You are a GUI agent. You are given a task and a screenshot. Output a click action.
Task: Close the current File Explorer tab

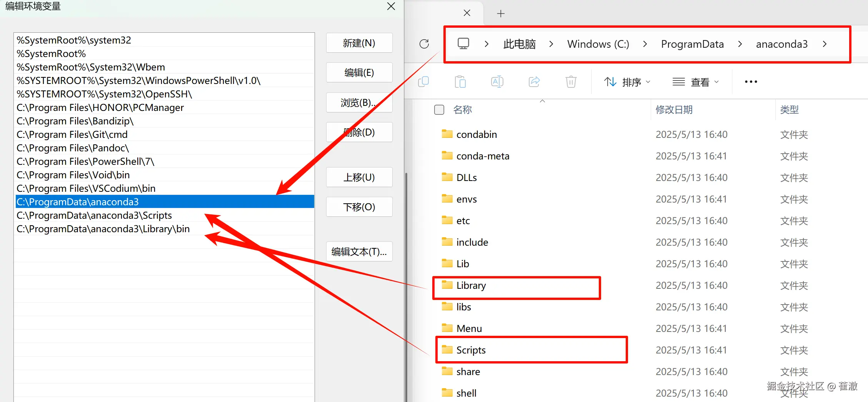(x=467, y=13)
